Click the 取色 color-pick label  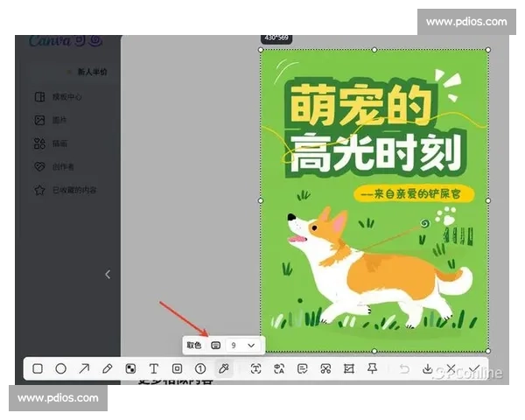(x=193, y=345)
